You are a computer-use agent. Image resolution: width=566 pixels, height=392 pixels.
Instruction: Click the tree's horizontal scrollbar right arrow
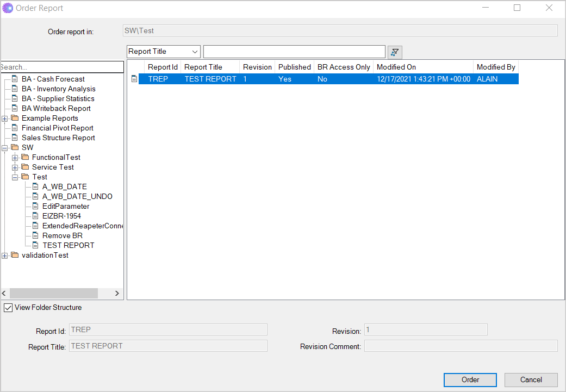[x=117, y=294]
